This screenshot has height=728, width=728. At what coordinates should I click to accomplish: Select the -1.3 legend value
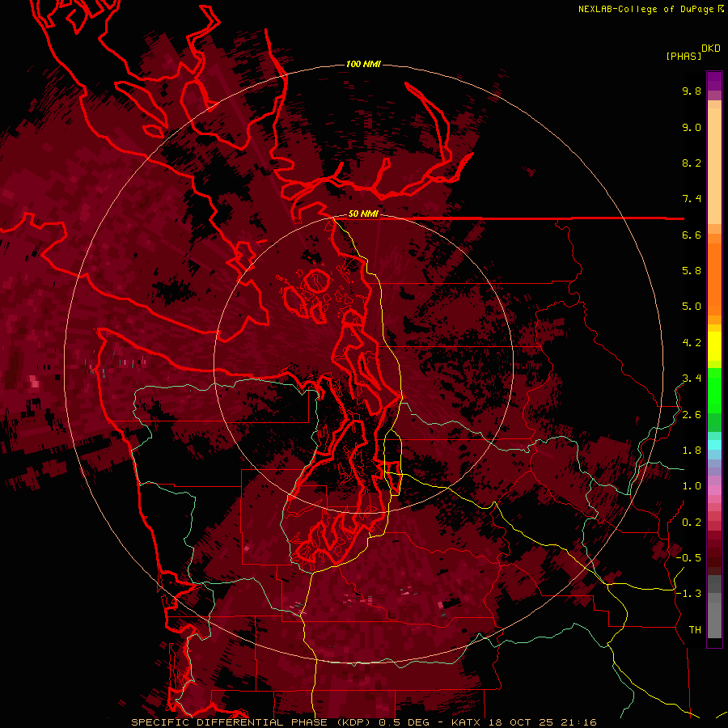coord(688,594)
